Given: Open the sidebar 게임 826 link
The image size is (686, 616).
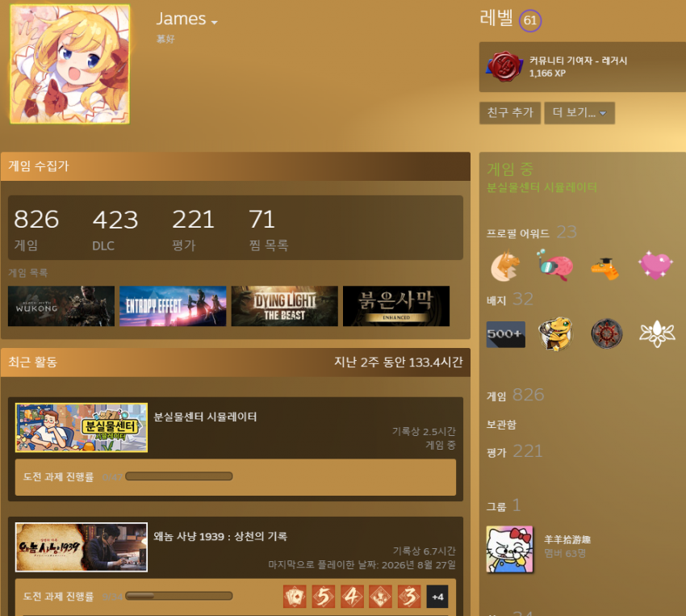Looking at the screenshot, I should tap(516, 395).
